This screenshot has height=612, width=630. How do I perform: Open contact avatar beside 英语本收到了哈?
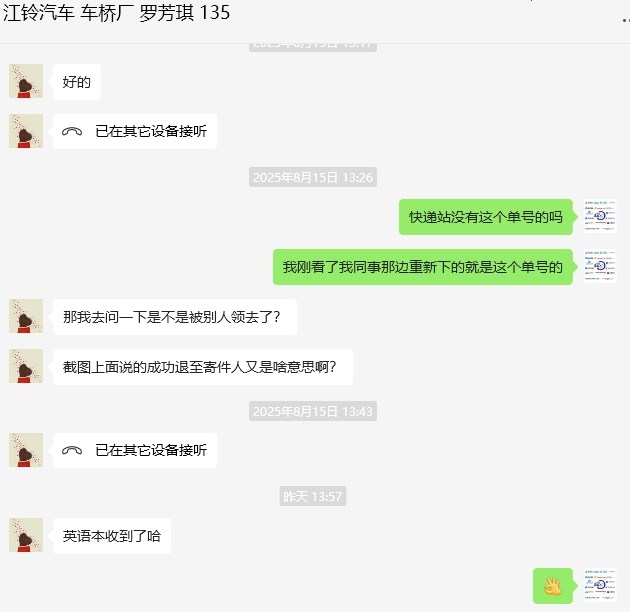click(x=26, y=535)
